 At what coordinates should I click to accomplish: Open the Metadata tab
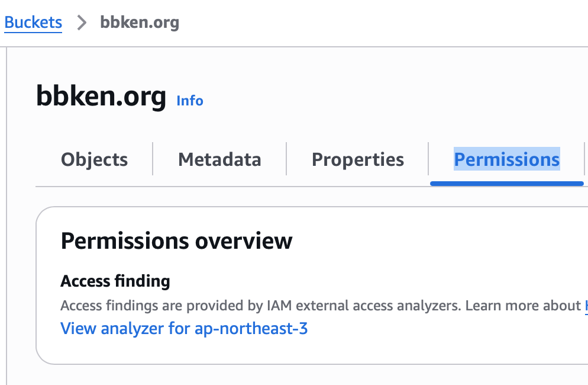click(x=219, y=159)
